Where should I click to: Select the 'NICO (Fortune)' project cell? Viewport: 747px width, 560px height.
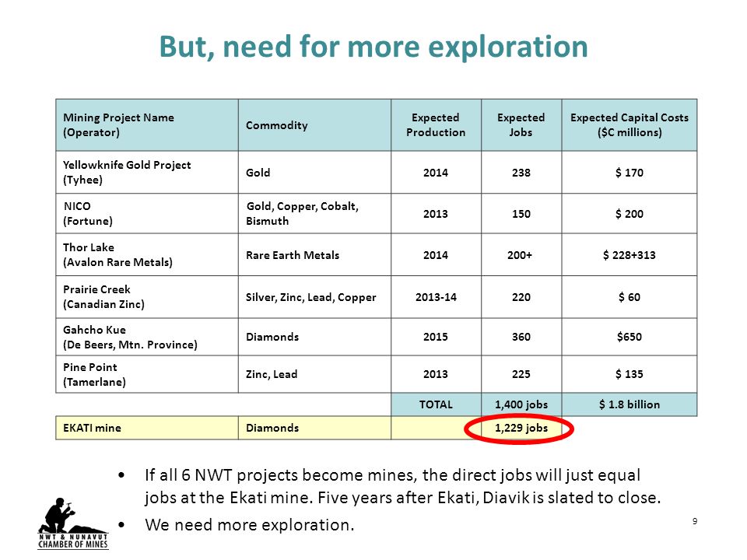pyautogui.click(x=147, y=213)
